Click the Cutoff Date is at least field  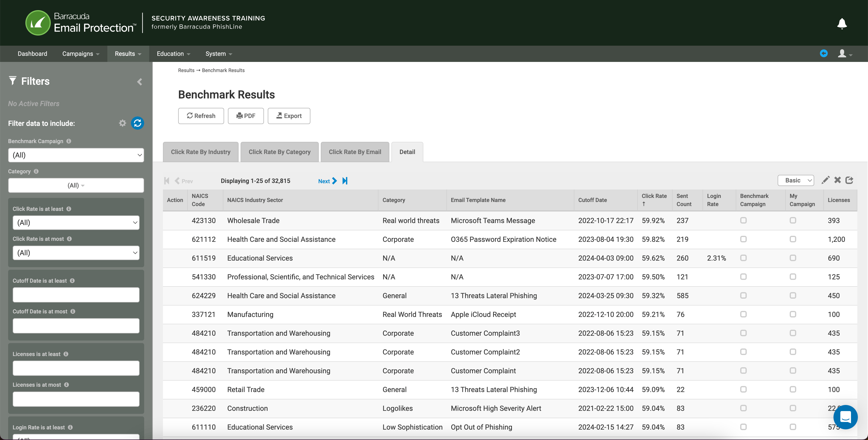click(76, 294)
